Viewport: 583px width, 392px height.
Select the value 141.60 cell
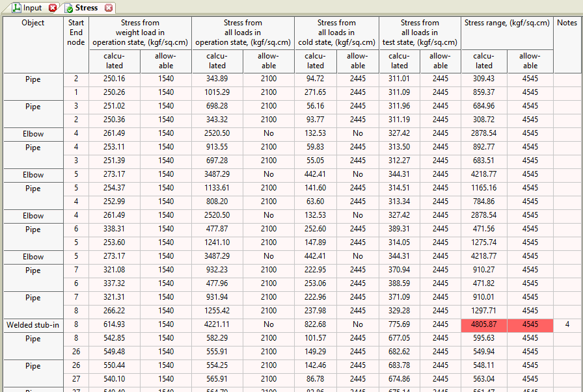click(x=316, y=188)
